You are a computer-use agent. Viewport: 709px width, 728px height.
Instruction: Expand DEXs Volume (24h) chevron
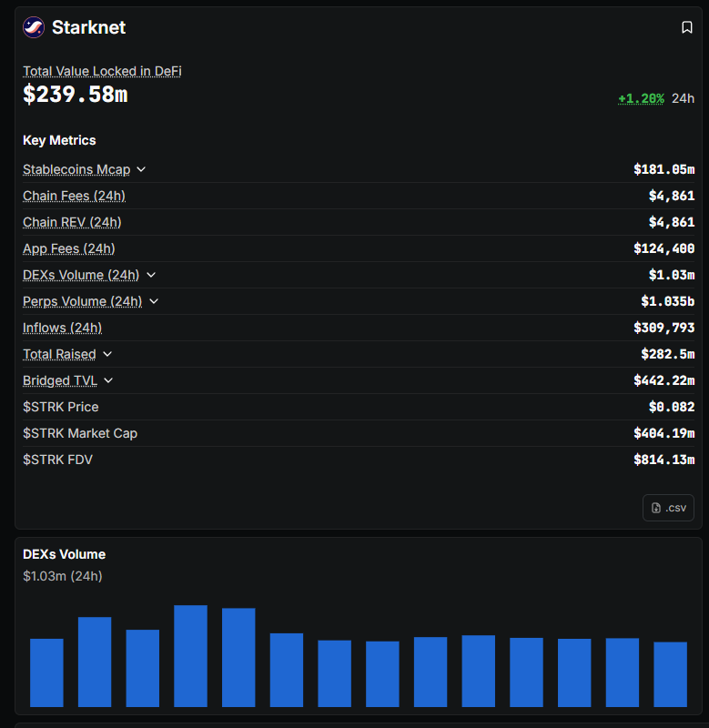[x=151, y=275]
